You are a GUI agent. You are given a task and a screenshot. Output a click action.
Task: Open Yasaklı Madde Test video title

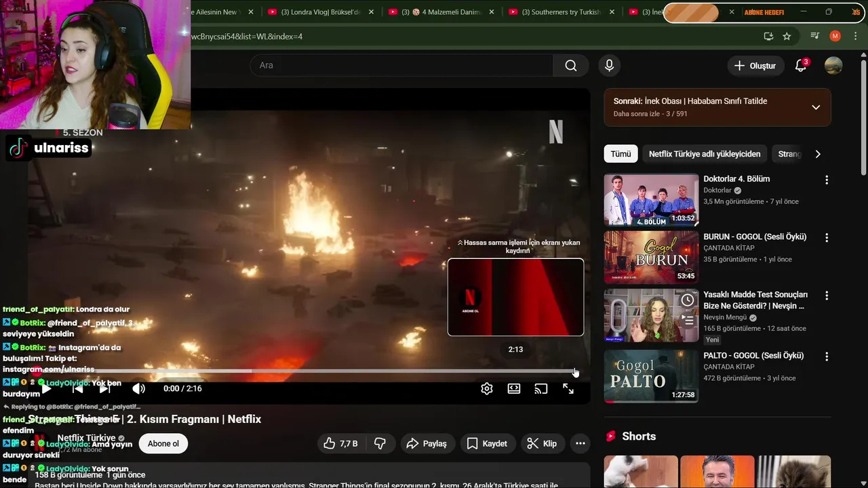755,300
